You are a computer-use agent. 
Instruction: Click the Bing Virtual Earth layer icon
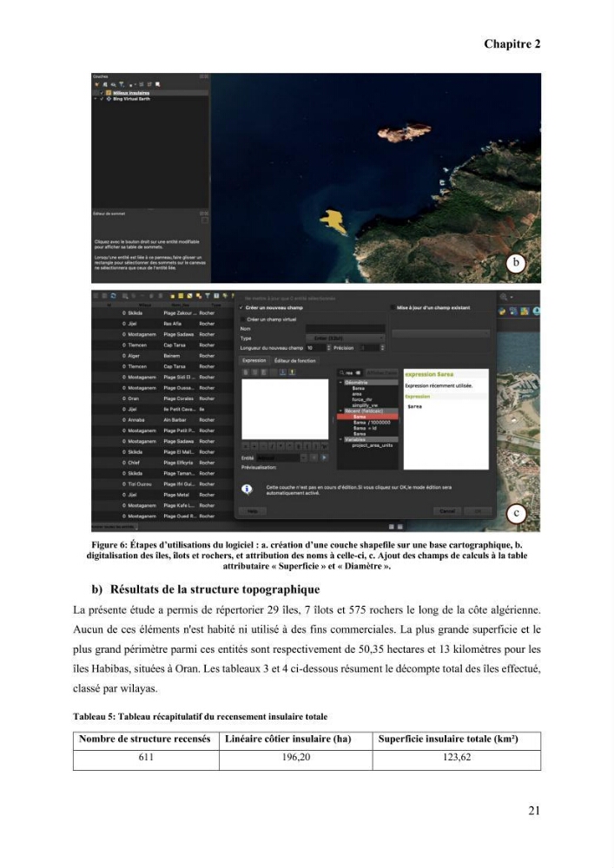click(x=109, y=99)
